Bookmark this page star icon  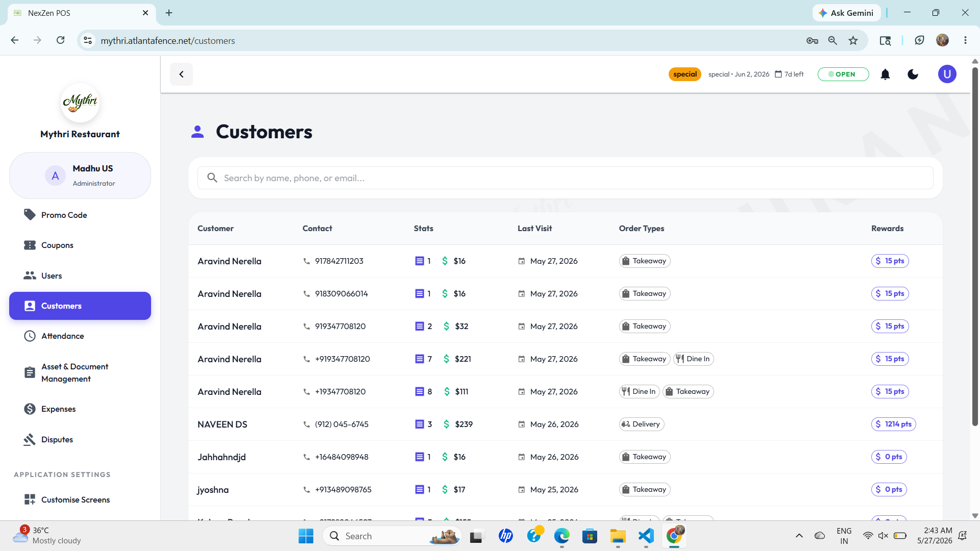point(853,40)
